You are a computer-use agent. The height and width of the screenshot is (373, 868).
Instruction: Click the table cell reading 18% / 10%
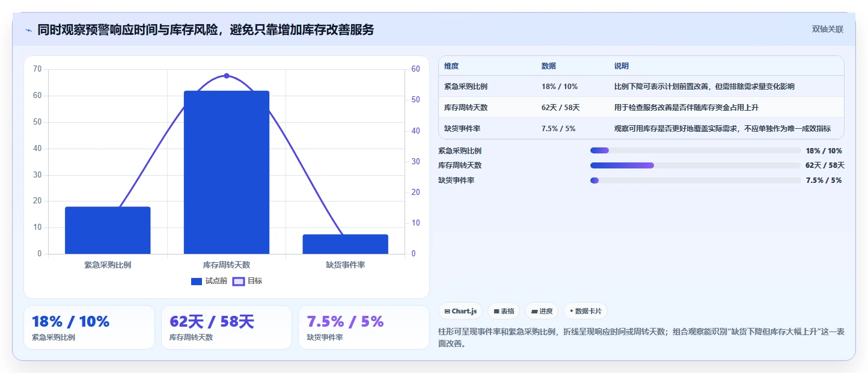[560, 87]
